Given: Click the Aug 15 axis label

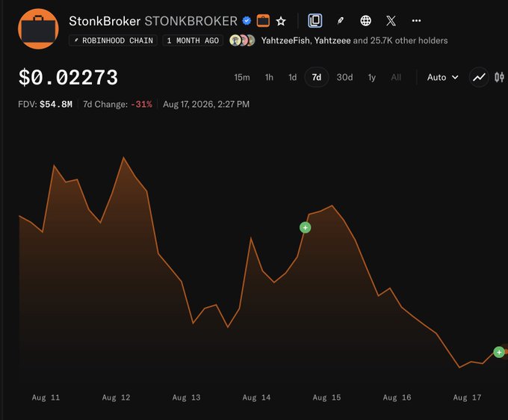Looking at the screenshot, I should coord(326,398).
